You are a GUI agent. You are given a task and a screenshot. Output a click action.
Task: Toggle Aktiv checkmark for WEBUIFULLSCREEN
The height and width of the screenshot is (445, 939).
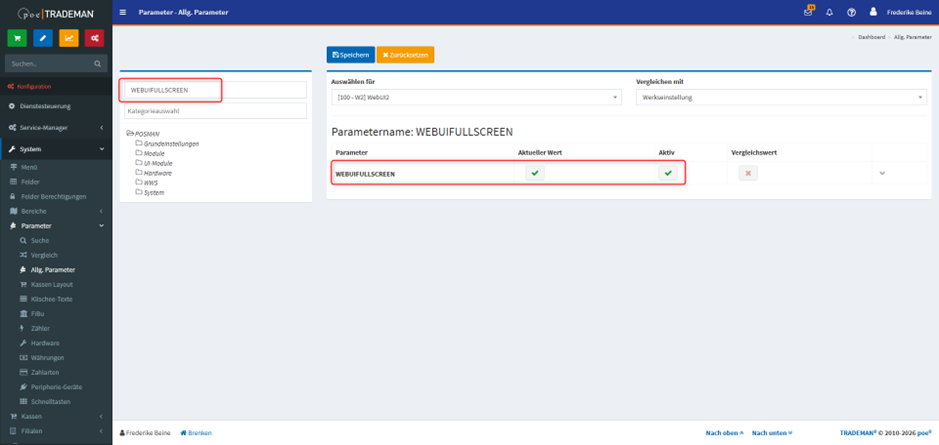tap(668, 173)
